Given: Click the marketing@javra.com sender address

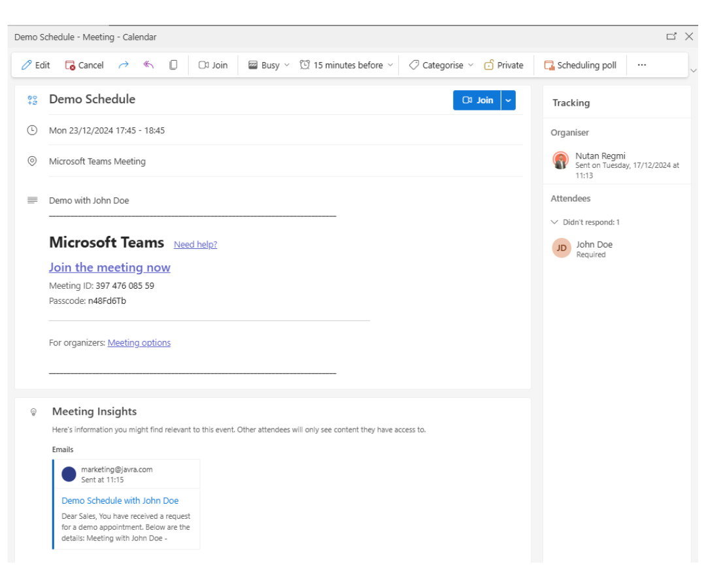Looking at the screenshot, I should (117, 469).
